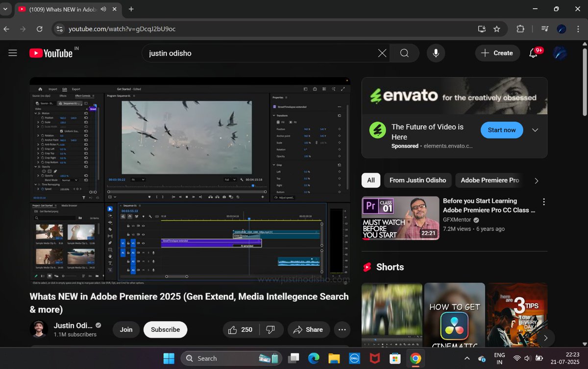The width and height of the screenshot is (588, 369).
Task: Open the volume control in system tray
Action: click(x=527, y=358)
